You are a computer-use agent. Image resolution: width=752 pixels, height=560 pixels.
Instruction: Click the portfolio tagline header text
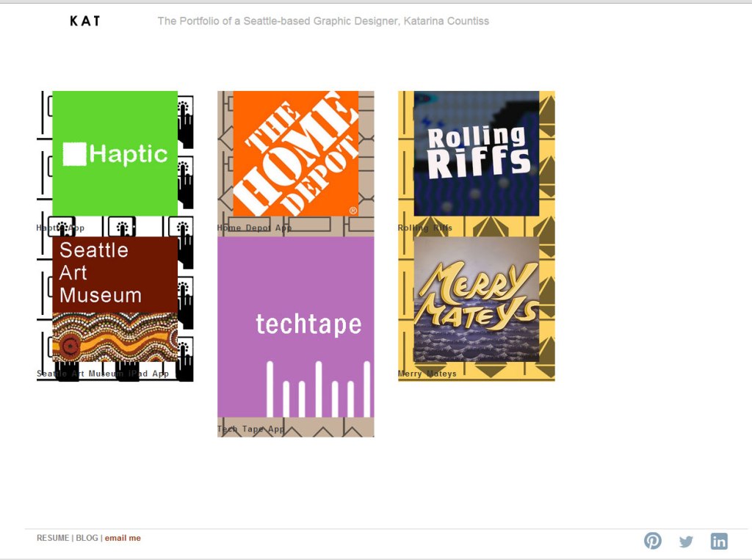click(x=323, y=21)
